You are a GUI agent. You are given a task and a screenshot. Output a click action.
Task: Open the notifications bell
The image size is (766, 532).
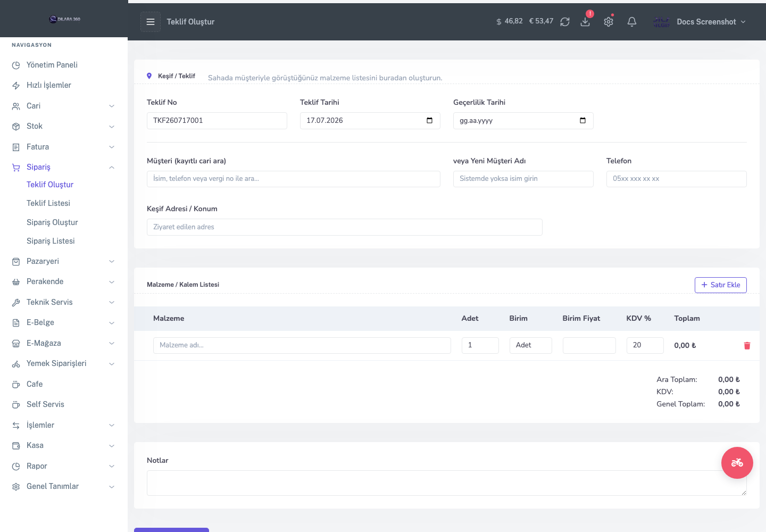pyautogui.click(x=632, y=22)
